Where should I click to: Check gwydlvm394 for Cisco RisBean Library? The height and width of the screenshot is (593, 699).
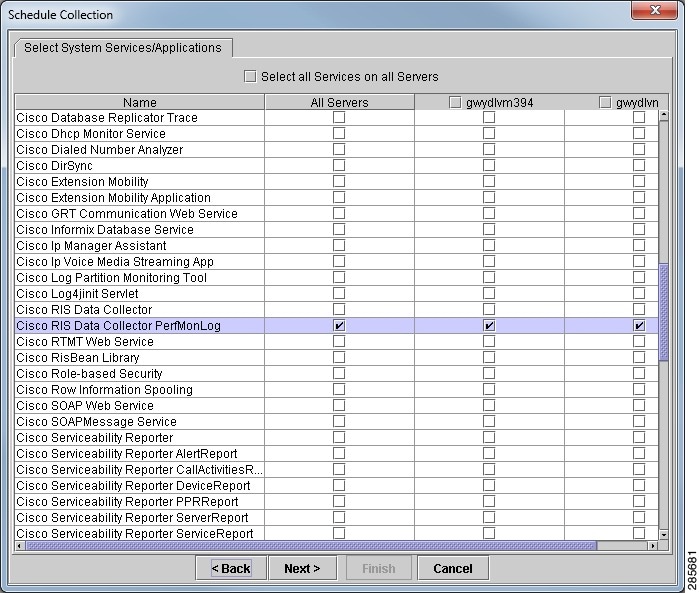[489, 358]
